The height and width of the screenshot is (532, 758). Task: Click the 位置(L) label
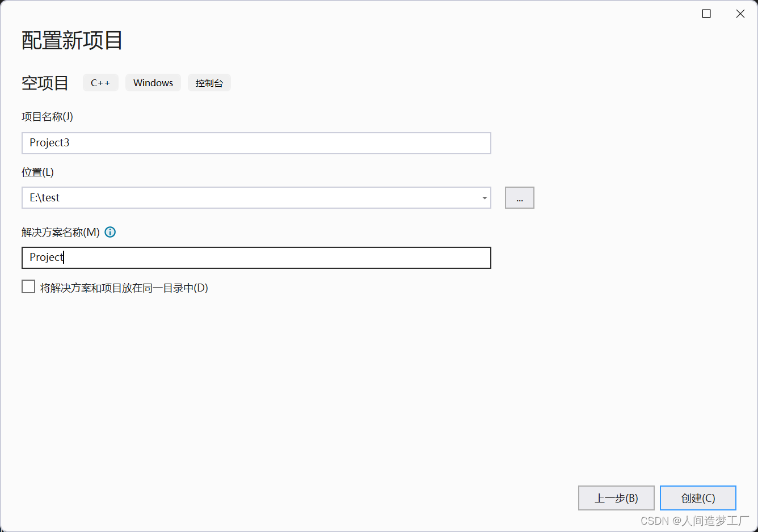click(37, 172)
